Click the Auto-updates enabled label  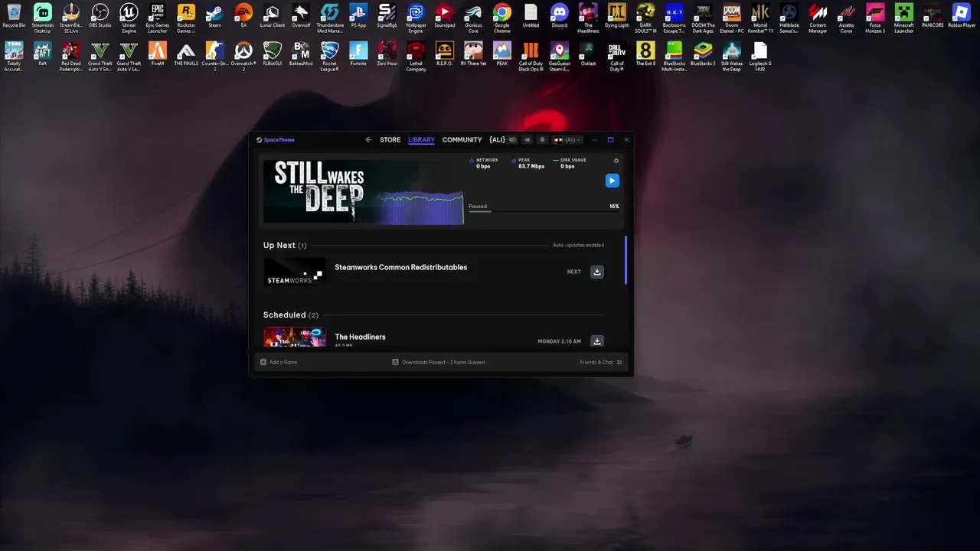[578, 245]
